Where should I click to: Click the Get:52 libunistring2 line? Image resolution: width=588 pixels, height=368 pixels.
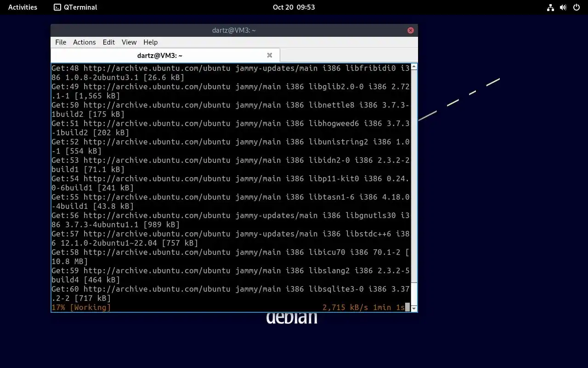[230, 146]
